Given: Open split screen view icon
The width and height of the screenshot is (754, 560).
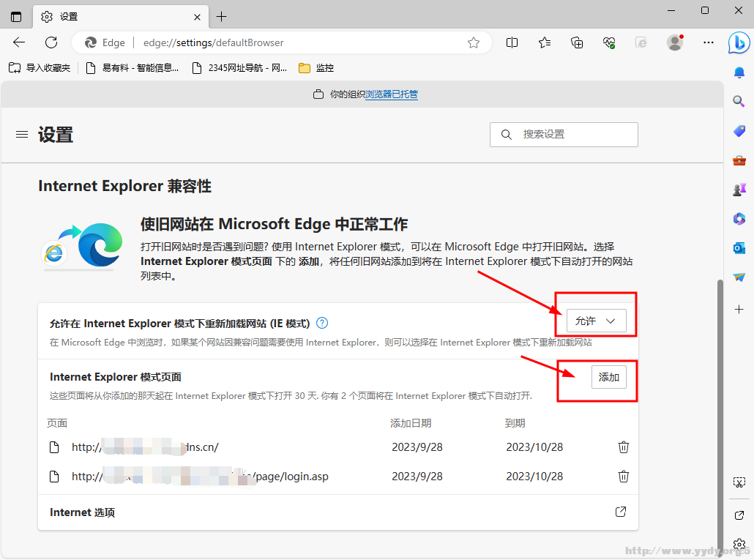Looking at the screenshot, I should [x=512, y=42].
